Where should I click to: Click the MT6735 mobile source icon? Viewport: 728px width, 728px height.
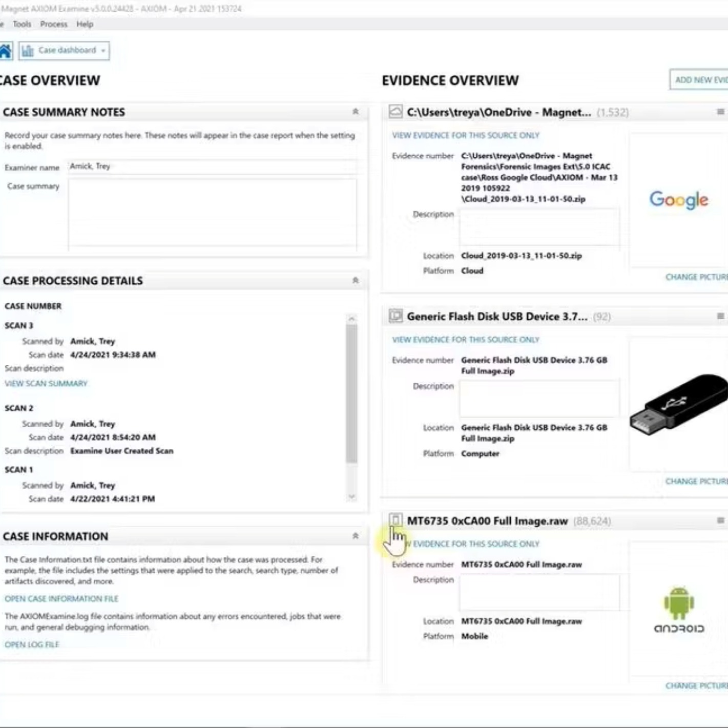[x=396, y=521]
